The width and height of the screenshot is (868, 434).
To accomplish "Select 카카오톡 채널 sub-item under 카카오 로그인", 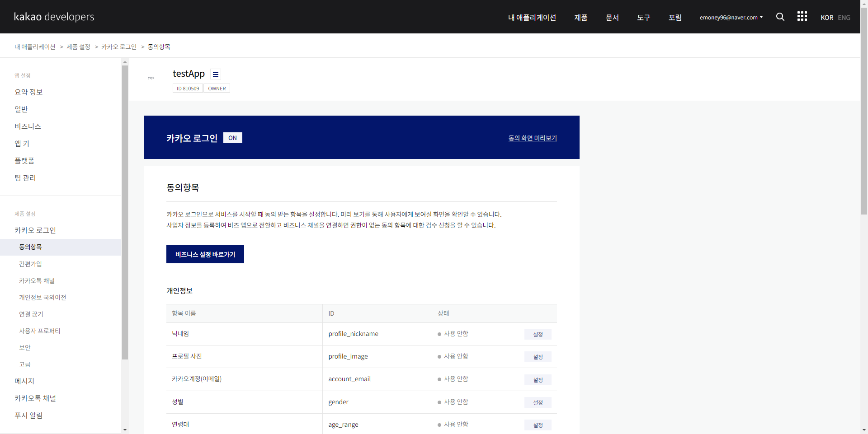I will pyautogui.click(x=37, y=281).
